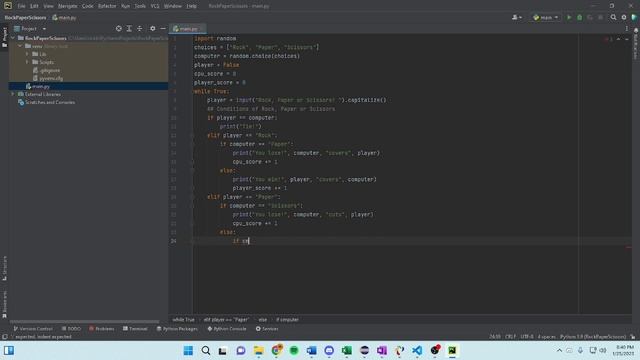
Task: Expand External Libraries node
Action: tap(13, 94)
